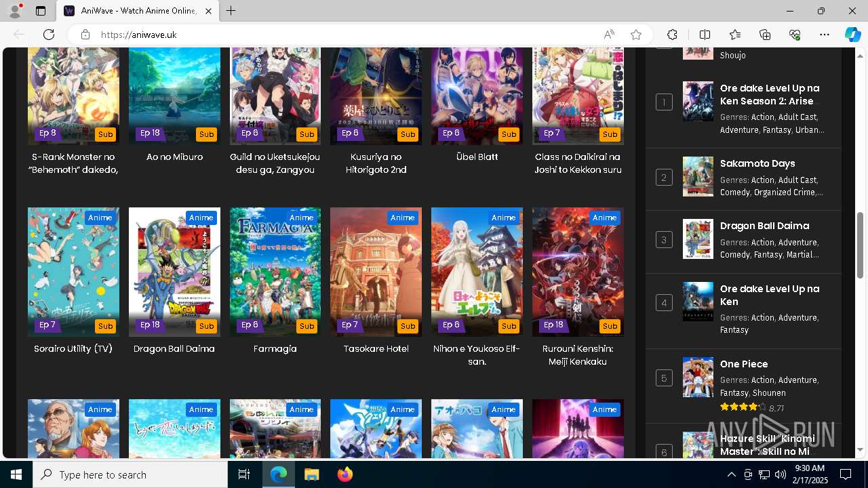The width and height of the screenshot is (868, 488).
Task: Click Martial genre under Dragon Ball Daima
Action: click(801, 255)
